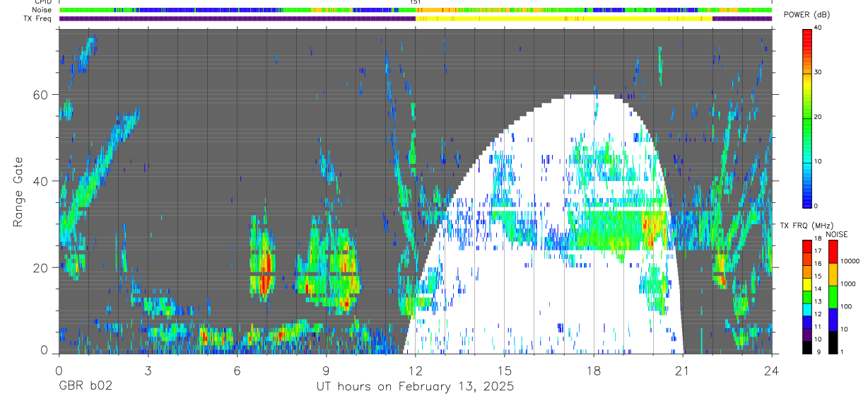Click the '18' tick on the UT hours axis
The height and width of the screenshot is (401, 868).
point(594,371)
